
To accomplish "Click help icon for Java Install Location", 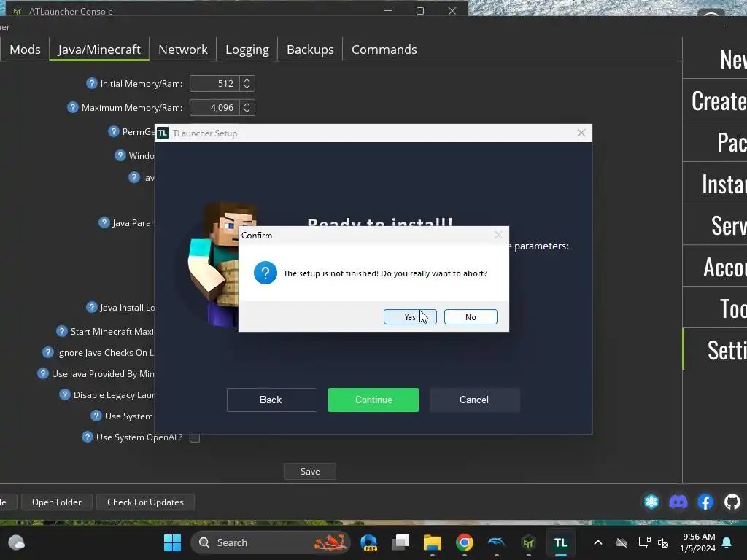I will pos(91,307).
